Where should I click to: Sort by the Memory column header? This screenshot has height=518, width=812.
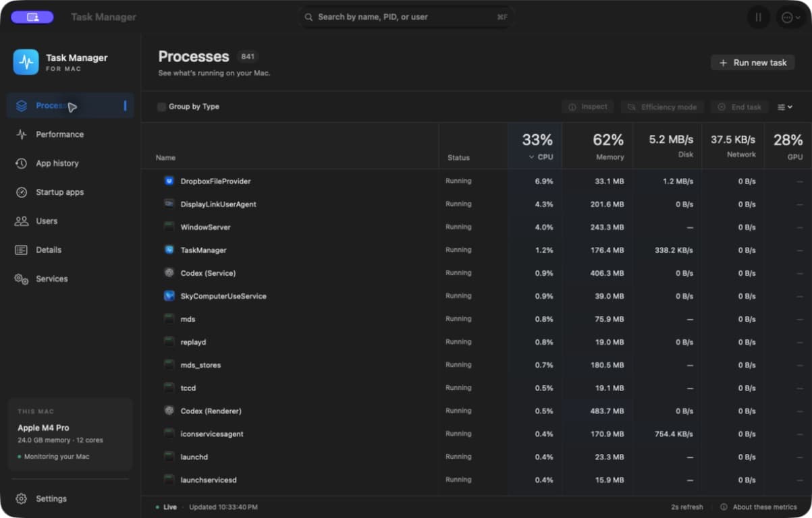tap(597, 146)
